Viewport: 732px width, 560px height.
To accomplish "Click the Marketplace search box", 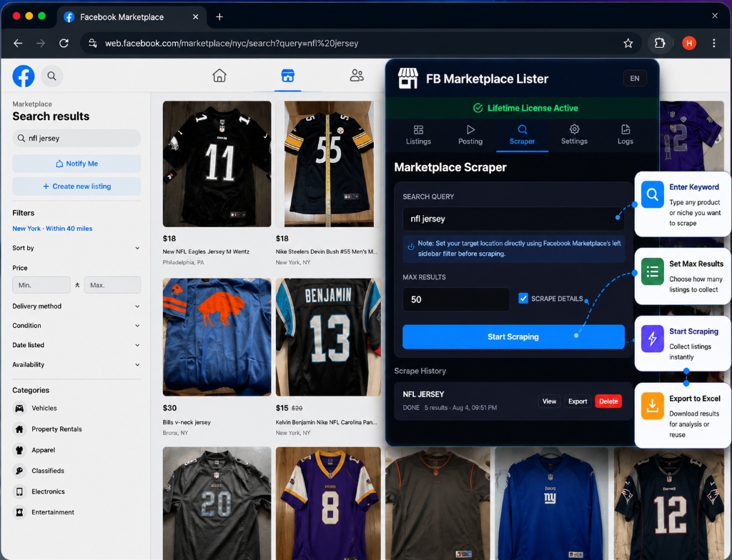I will (x=76, y=138).
